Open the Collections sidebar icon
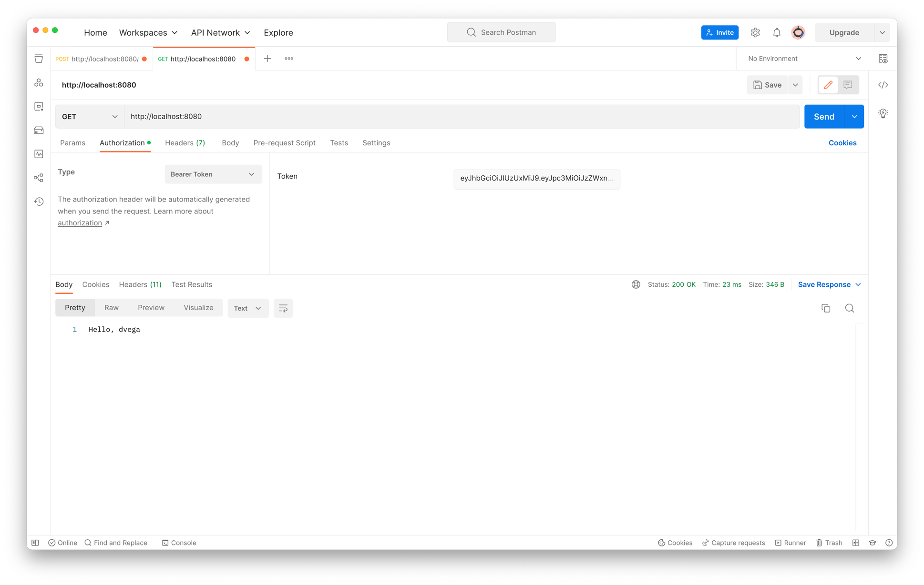The image size is (924, 585). (39, 59)
